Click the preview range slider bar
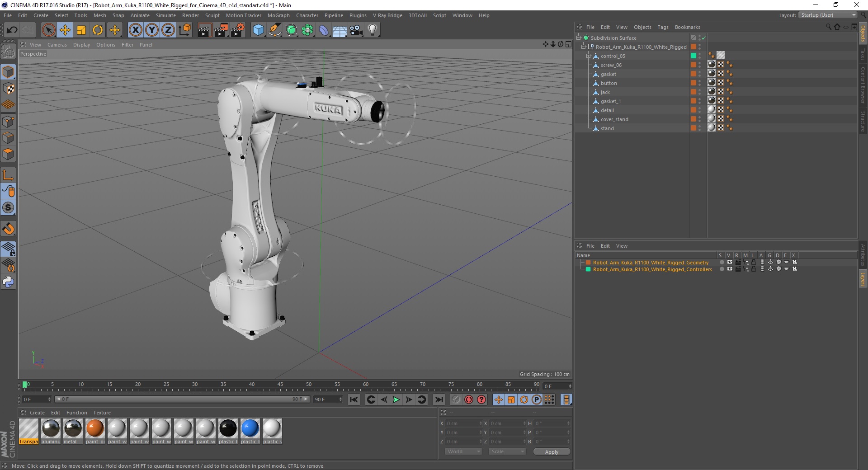The width and height of the screenshot is (868, 470). tap(182, 399)
